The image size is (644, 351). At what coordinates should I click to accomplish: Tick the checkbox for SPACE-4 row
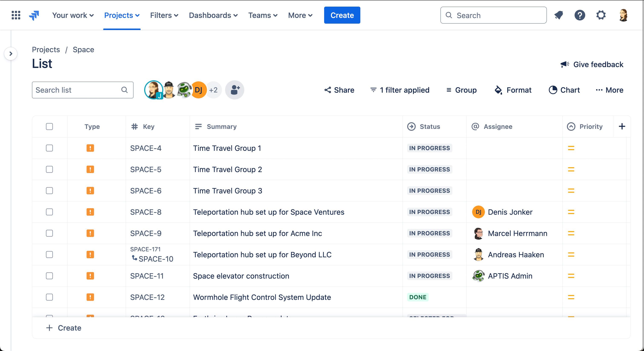(49, 148)
